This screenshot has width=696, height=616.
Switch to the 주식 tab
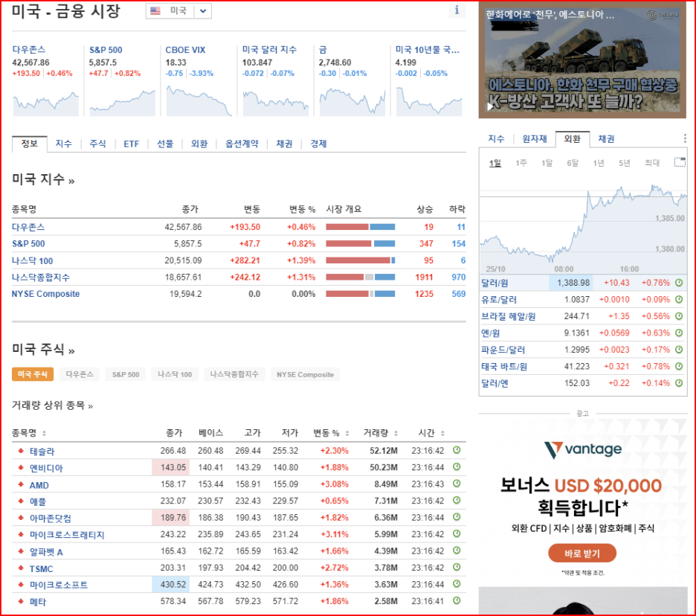(x=97, y=144)
